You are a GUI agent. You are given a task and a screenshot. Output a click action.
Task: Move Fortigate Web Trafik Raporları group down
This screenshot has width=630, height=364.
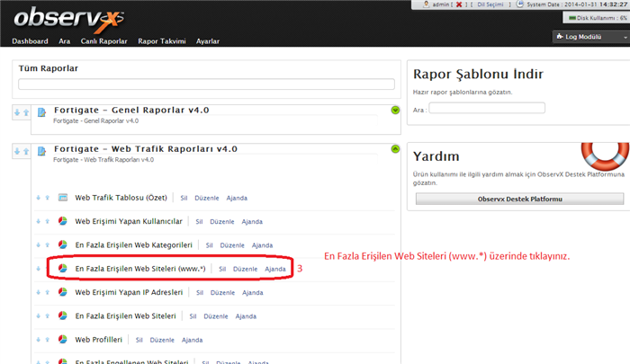point(17,151)
